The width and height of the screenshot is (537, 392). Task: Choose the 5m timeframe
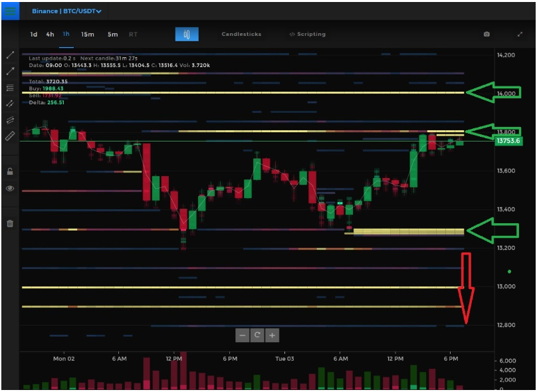tap(113, 35)
